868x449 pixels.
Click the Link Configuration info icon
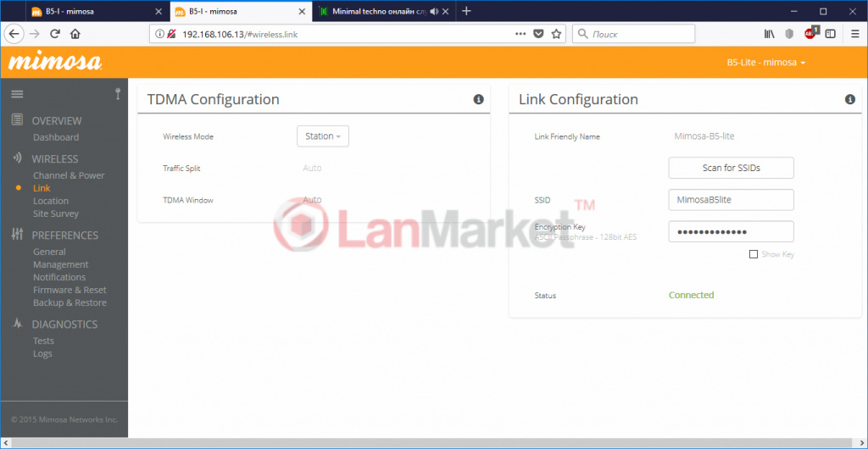850,100
